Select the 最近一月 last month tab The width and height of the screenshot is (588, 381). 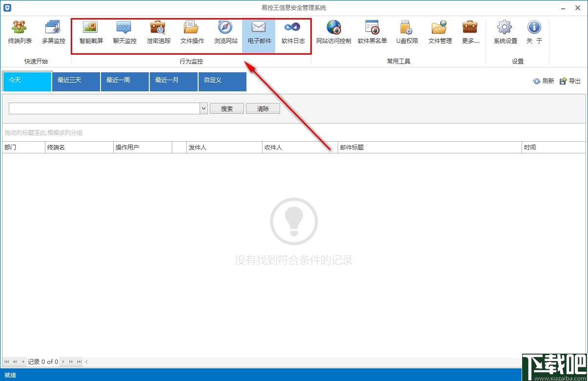(x=174, y=82)
